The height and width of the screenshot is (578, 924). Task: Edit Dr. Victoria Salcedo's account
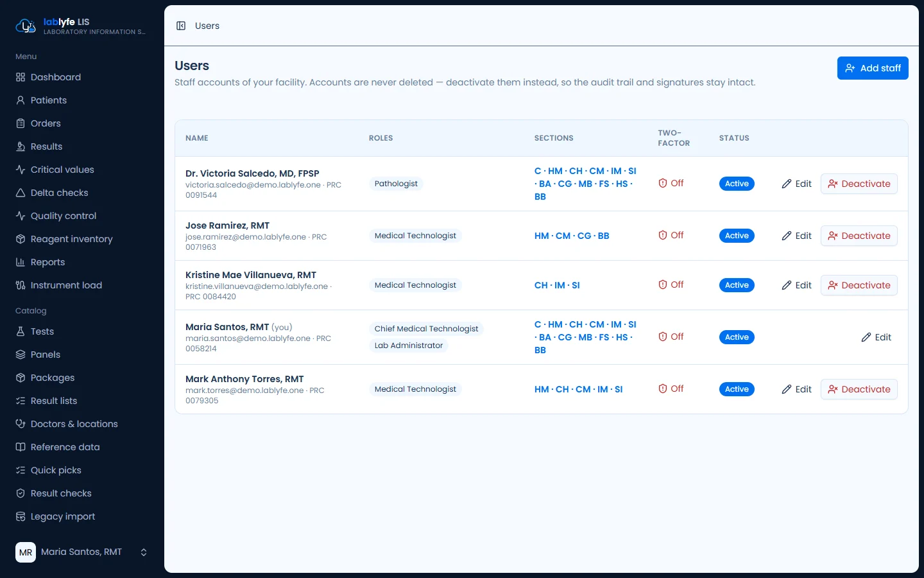[x=796, y=184]
